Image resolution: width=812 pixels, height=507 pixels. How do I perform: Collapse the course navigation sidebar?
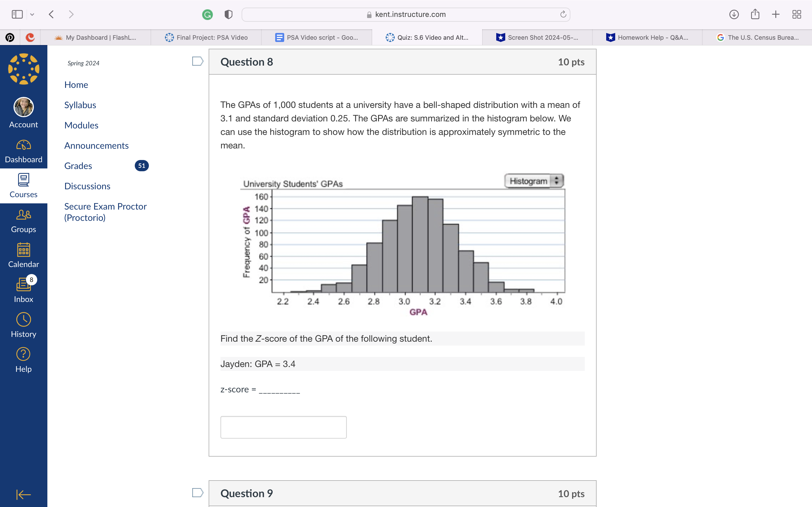point(23,495)
